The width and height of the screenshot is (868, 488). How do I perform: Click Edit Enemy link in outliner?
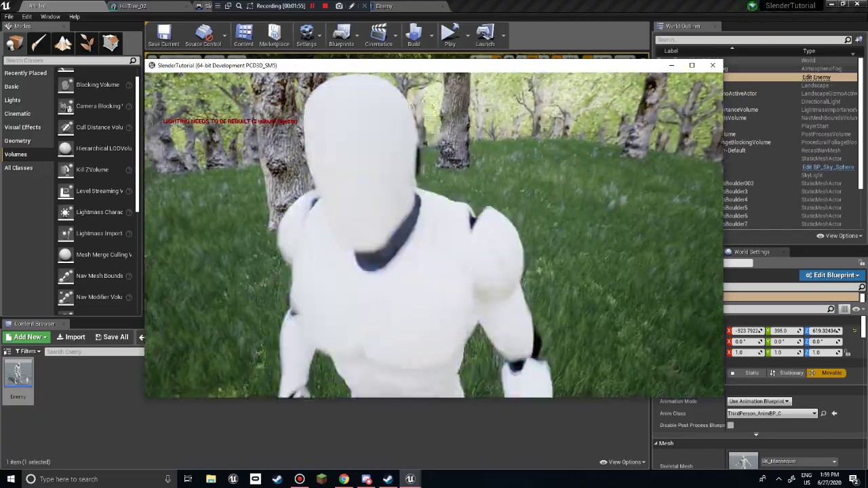click(x=816, y=77)
